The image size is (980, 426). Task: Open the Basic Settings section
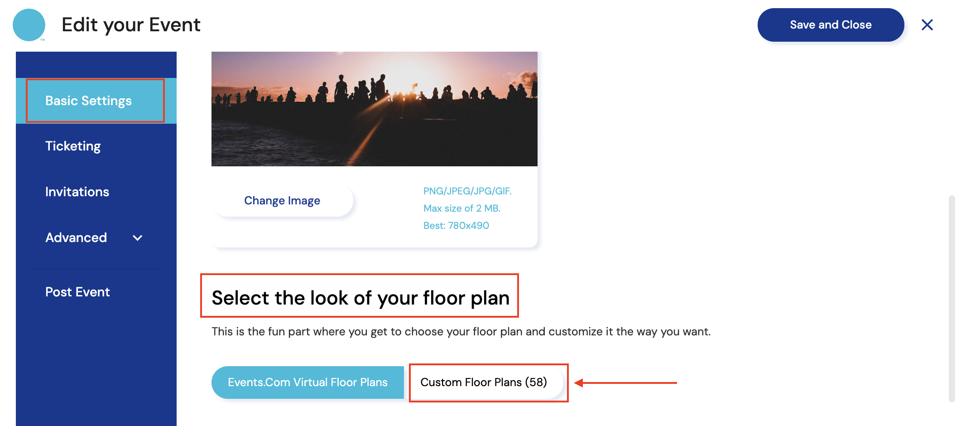click(x=89, y=101)
